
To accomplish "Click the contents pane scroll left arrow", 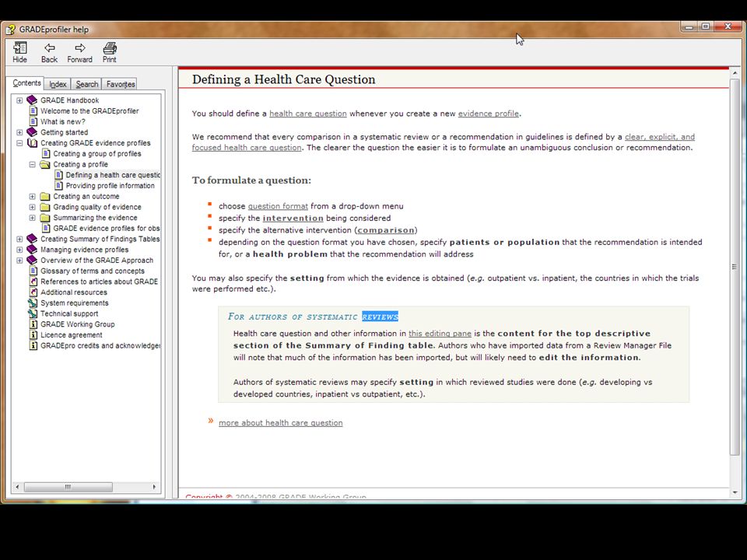I will (x=18, y=487).
